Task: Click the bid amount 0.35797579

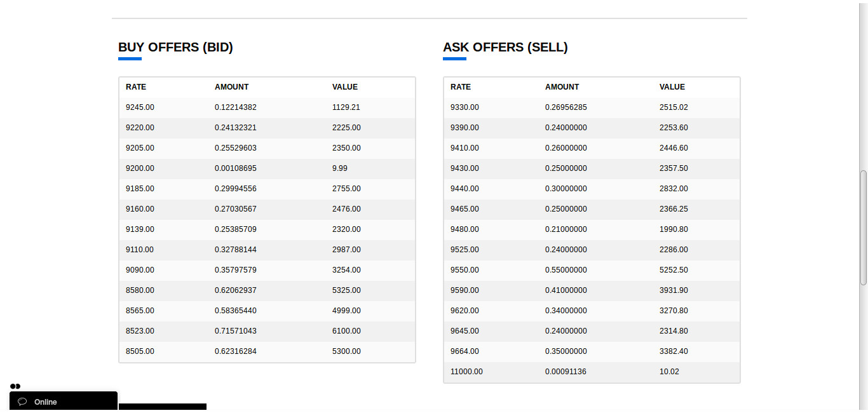Action: [x=236, y=270]
